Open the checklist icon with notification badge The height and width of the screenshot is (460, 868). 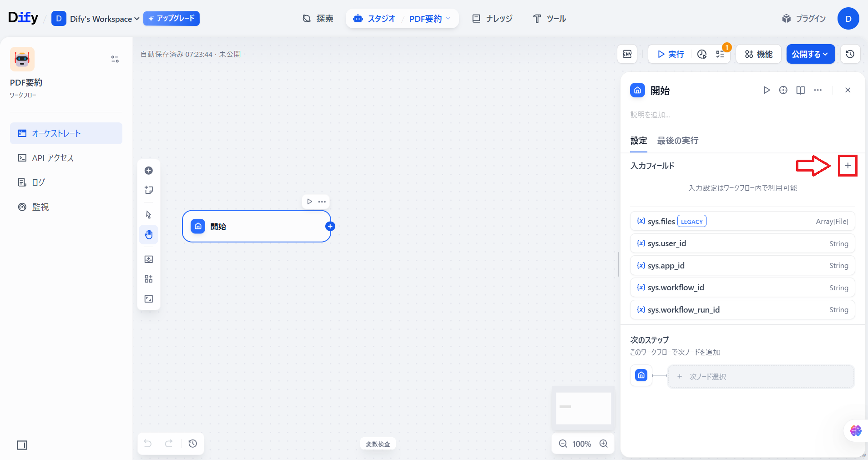point(720,54)
